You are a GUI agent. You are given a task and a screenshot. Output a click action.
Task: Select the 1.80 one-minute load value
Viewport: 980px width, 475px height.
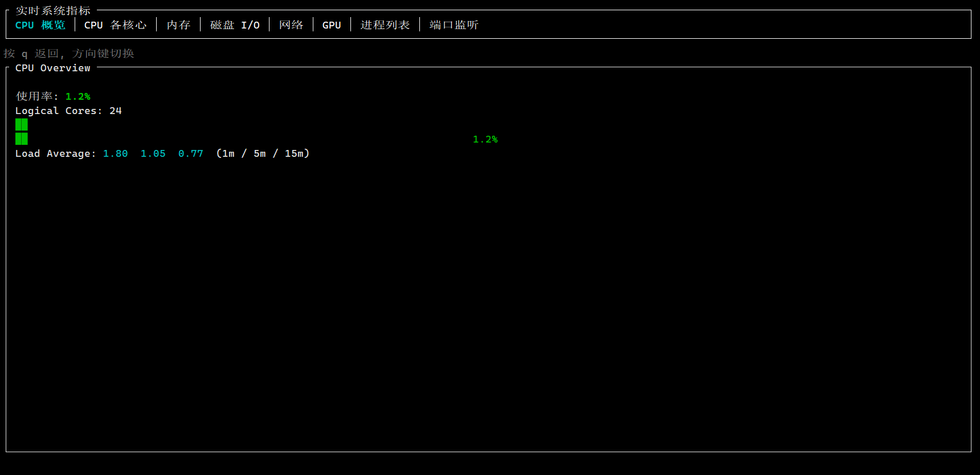click(x=115, y=153)
